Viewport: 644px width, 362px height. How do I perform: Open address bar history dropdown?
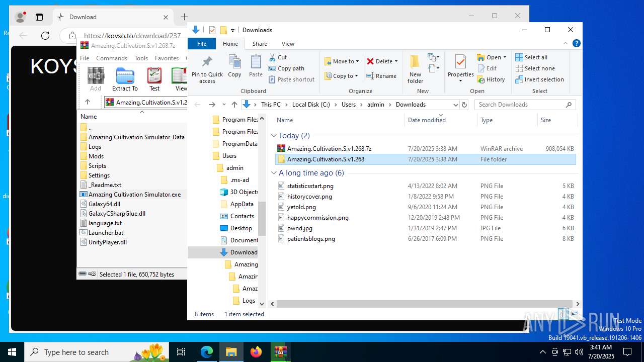click(x=455, y=105)
